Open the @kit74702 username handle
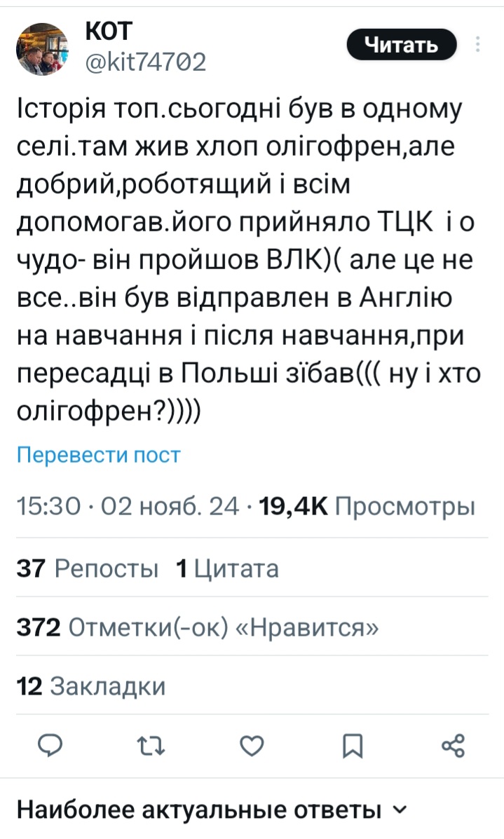Viewport: 504px width, 839px height. tap(145, 63)
